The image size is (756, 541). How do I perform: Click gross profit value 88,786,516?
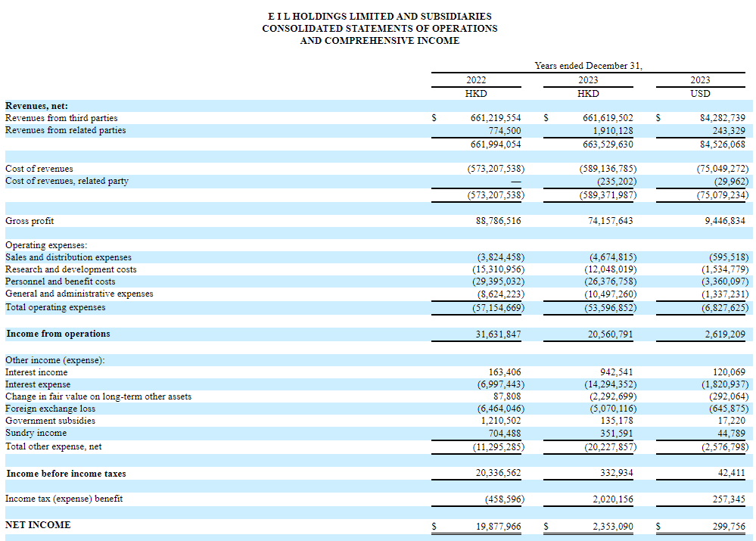click(499, 221)
